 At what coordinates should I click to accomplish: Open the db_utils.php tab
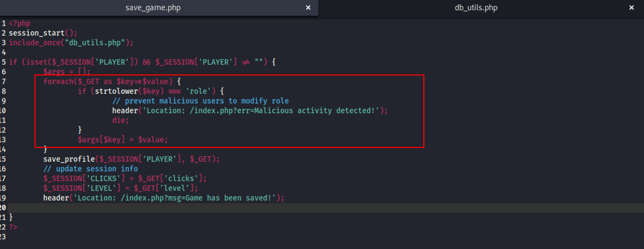tap(476, 8)
